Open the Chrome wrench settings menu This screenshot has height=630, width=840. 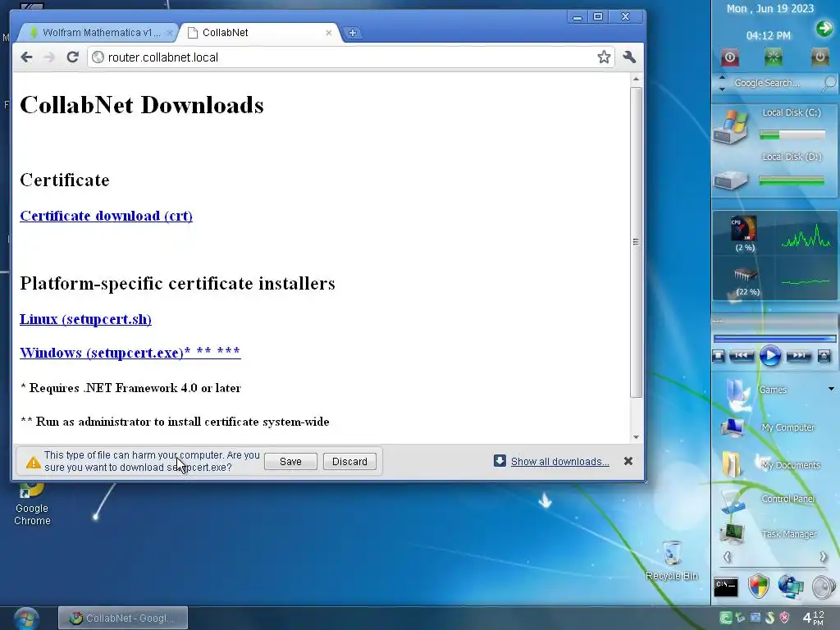click(629, 57)
